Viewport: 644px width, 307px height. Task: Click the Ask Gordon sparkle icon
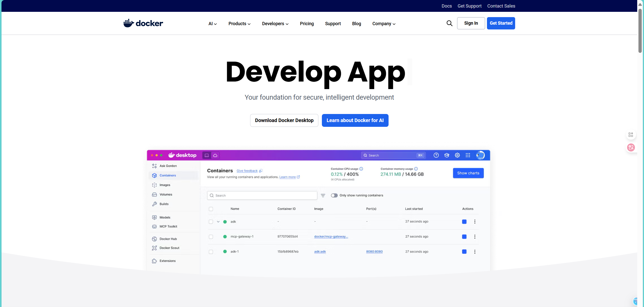(x=154, y=166)
